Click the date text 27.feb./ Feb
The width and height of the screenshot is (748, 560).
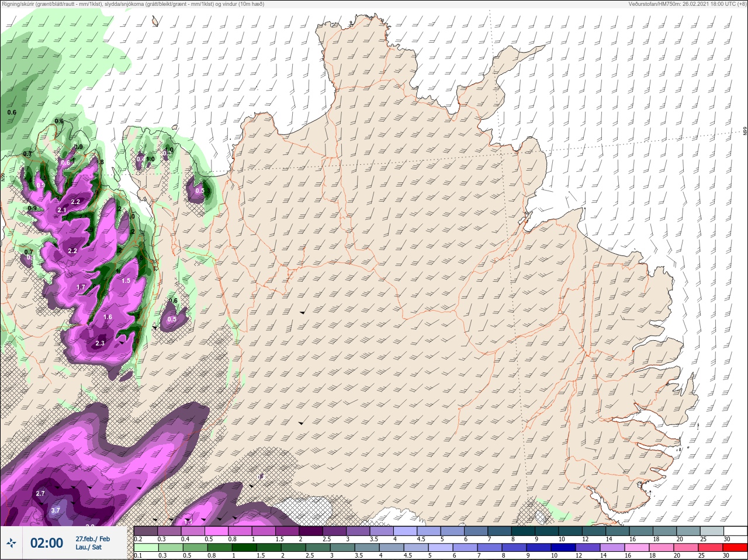coord(92,539)
